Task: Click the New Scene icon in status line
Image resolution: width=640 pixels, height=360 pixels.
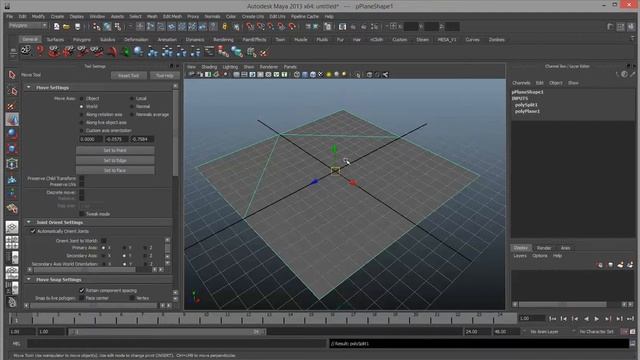Action: point(56,27)
